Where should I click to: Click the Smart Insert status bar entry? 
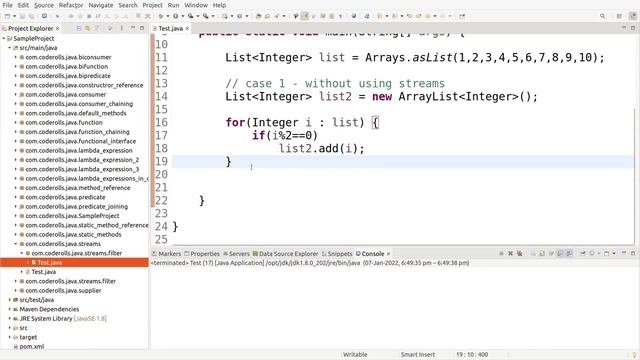(418, 354)
